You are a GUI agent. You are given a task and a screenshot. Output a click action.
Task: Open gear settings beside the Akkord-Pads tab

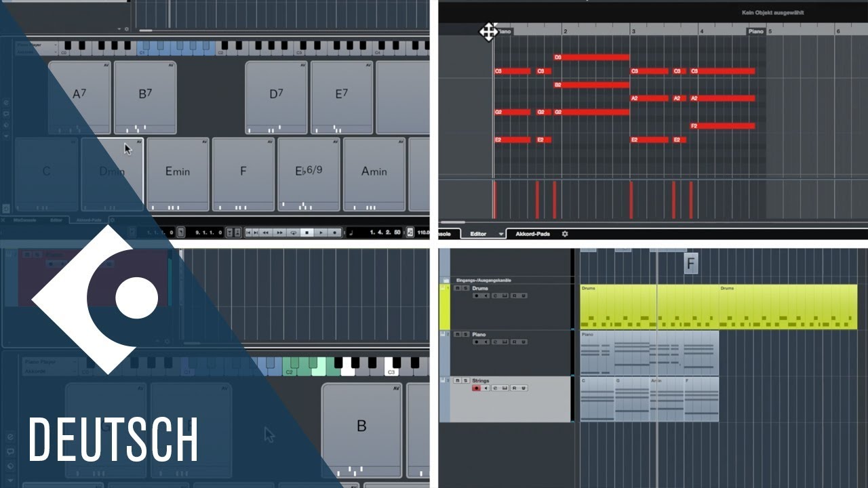click(x=564, y=234)
